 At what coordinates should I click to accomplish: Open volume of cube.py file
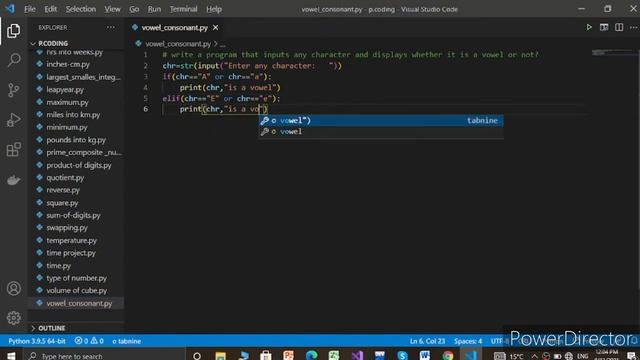(x=77, y=290)
